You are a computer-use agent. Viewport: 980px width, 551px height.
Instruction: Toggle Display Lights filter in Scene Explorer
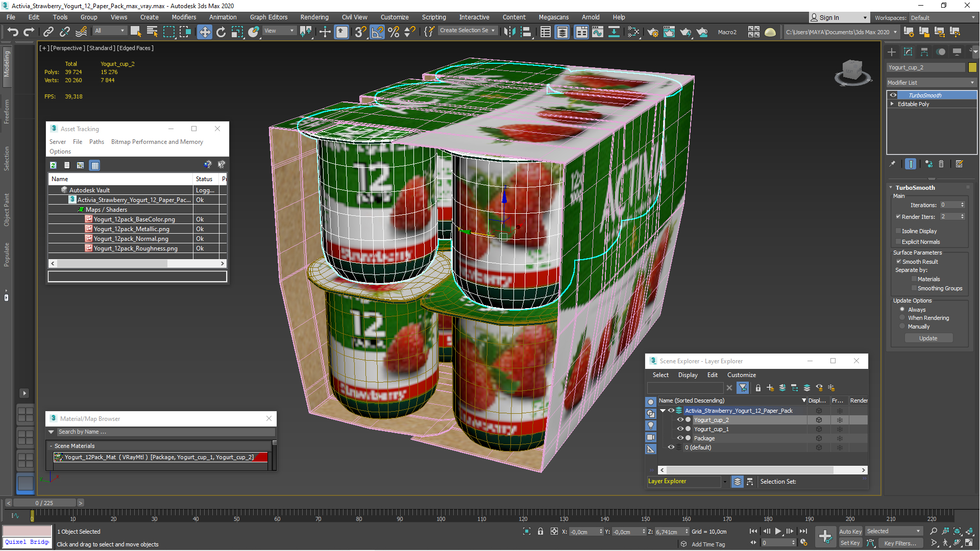pos(651,425)
